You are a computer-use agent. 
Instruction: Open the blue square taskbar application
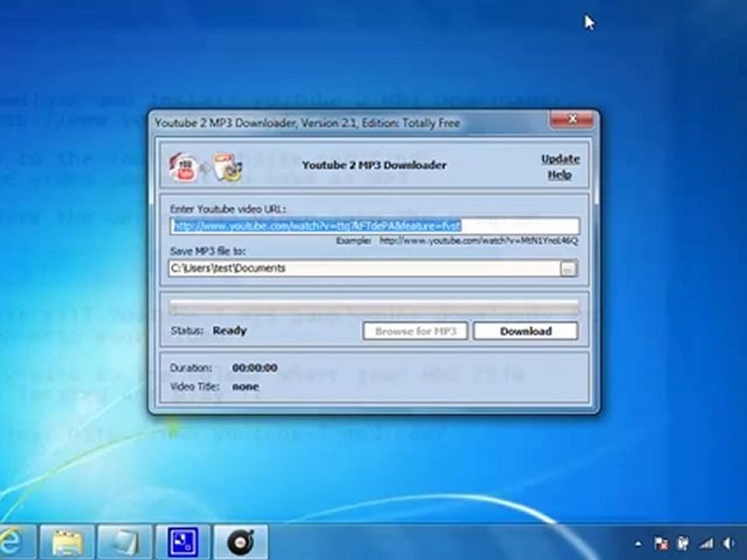[x=183, y=542]
